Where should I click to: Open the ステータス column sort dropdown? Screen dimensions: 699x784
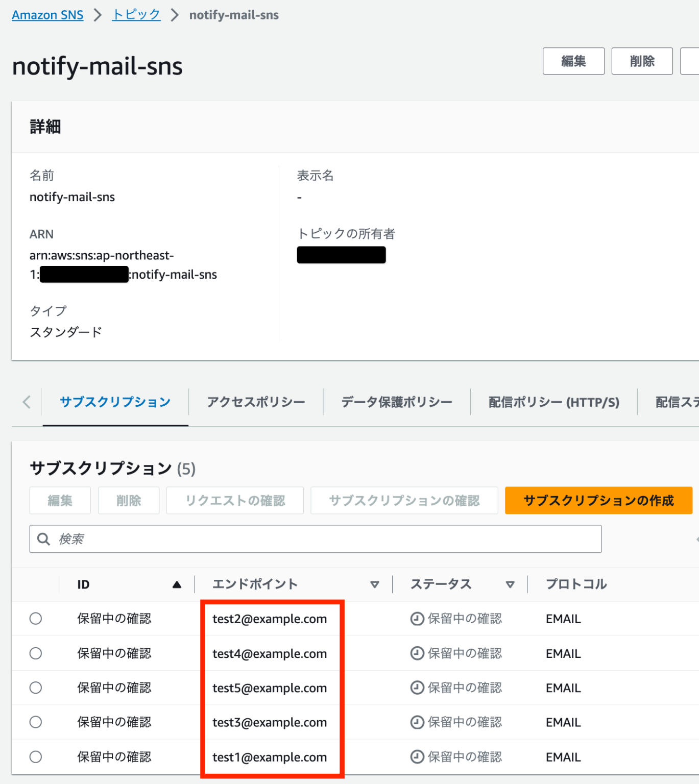pyautogui.click(x=510, y=584)
